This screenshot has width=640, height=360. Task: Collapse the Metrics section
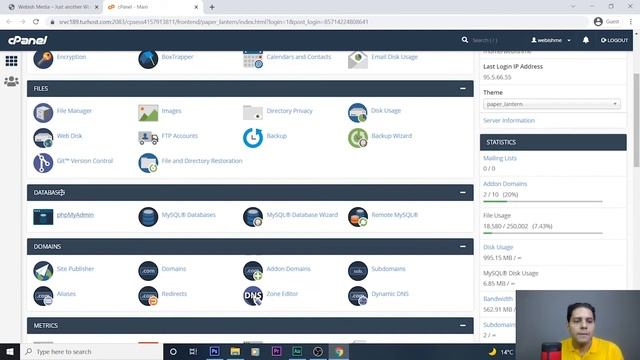462,325
